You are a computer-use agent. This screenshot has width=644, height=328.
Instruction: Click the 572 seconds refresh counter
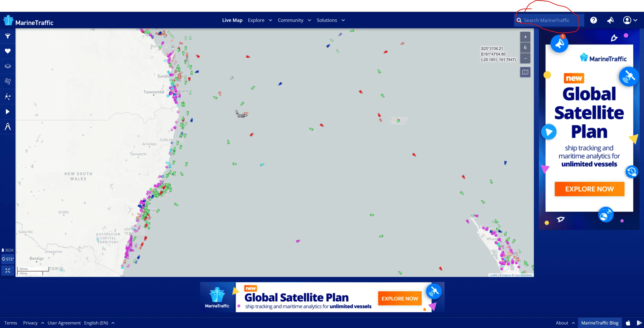pos(8,259)
